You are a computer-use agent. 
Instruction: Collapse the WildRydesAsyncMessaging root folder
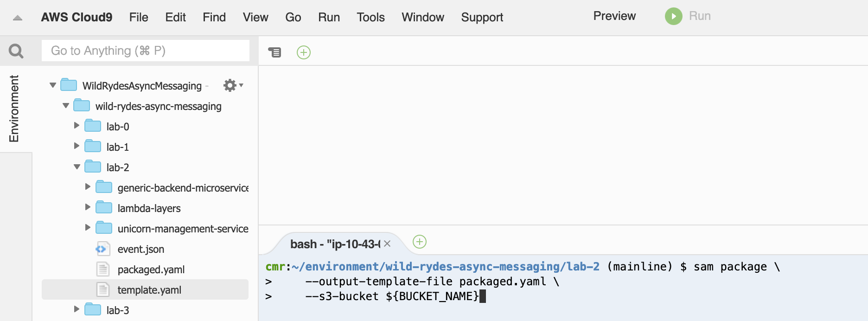pyautogui.click(x=53, y=85)
